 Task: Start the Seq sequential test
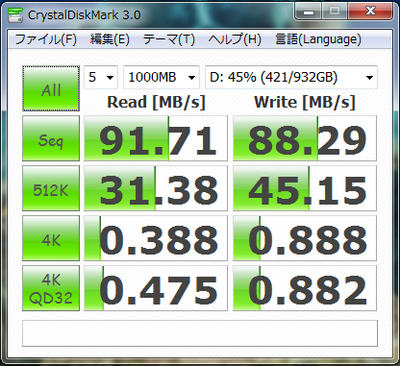point(51,138)
